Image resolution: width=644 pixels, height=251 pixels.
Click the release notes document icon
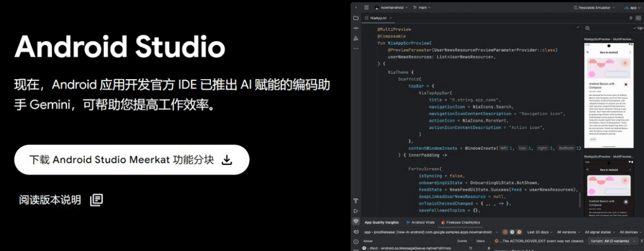(x=97, y=200)
